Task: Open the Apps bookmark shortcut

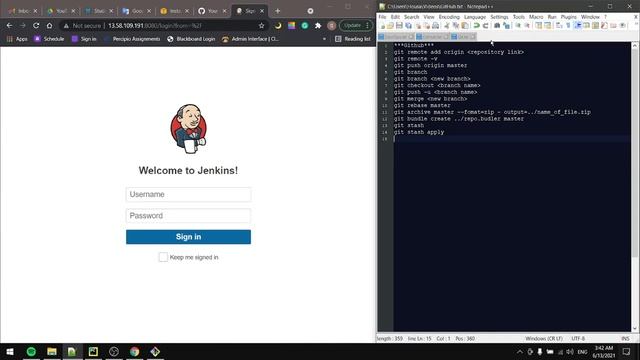Action: pyautogui.click(x=17, y=39)
